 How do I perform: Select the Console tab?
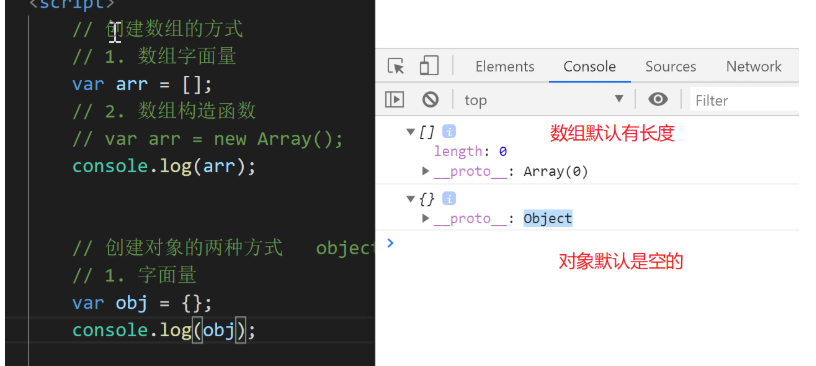click(x=590, y=67)
